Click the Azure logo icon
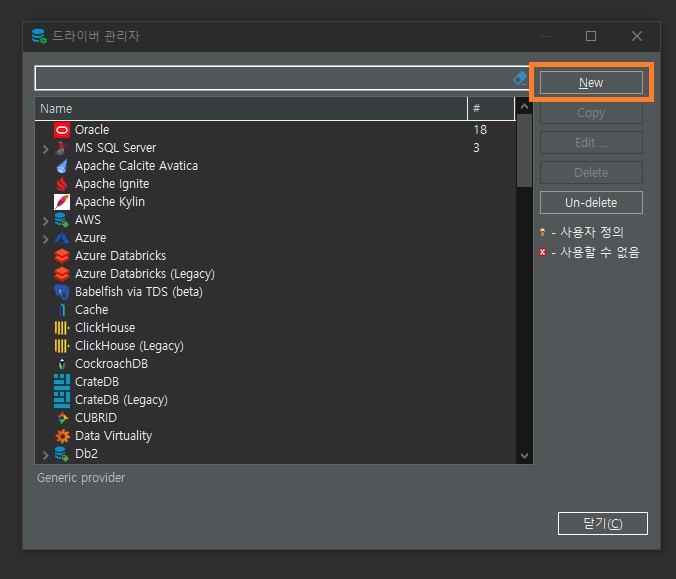This screenshot has width=676, height=579. click(62, 238)
